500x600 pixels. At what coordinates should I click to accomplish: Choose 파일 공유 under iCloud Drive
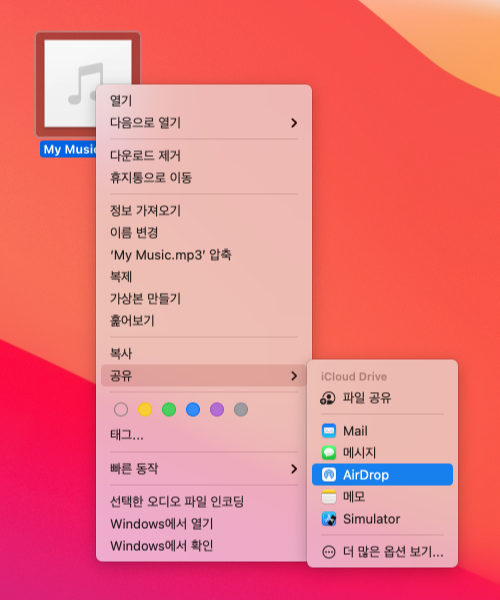(382, 398)
